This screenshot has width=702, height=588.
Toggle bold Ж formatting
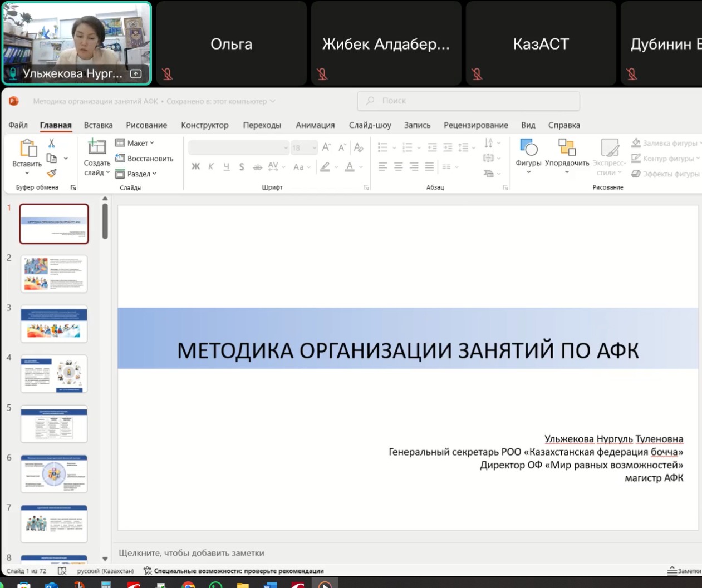click(195, 166)
